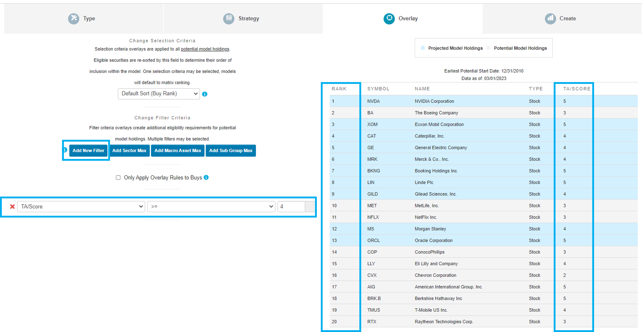Open info icon beside Only Apply Overlay Rules
Image resolution: width=644 pixels, height=332 pixels.
(x=206, y=177)
